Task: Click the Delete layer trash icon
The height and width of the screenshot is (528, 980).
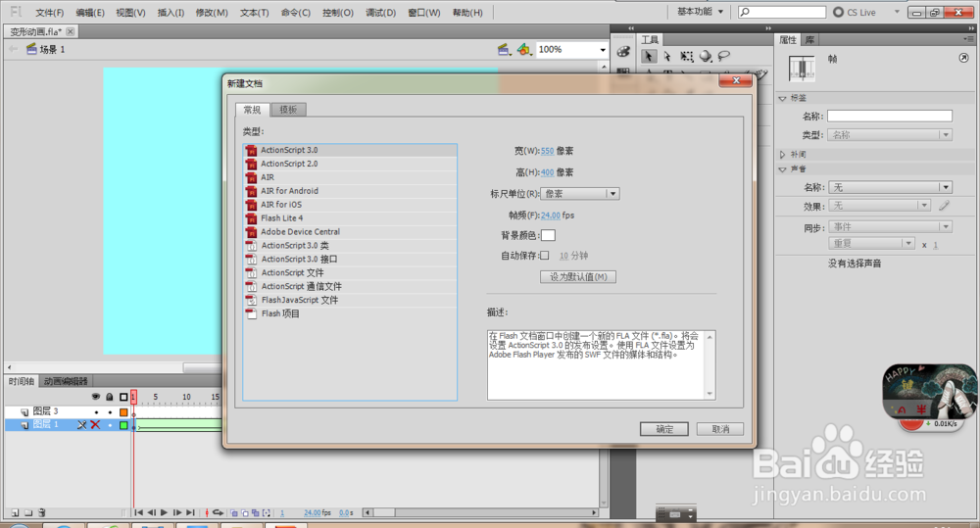Action: click(x=42, y=512)
